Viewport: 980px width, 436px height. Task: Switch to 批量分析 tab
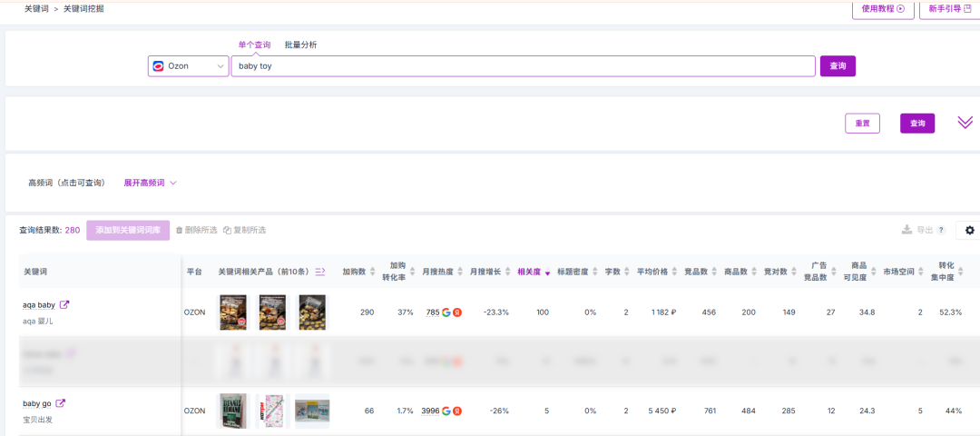300,45
